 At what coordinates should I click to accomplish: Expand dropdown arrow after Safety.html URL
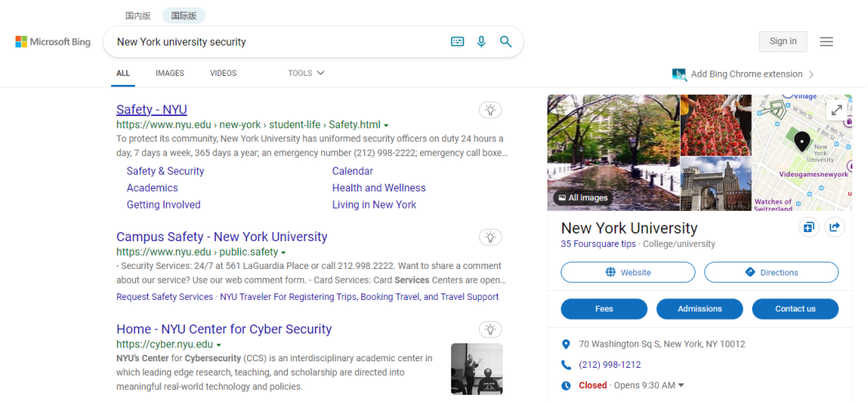tap(386, 126)
